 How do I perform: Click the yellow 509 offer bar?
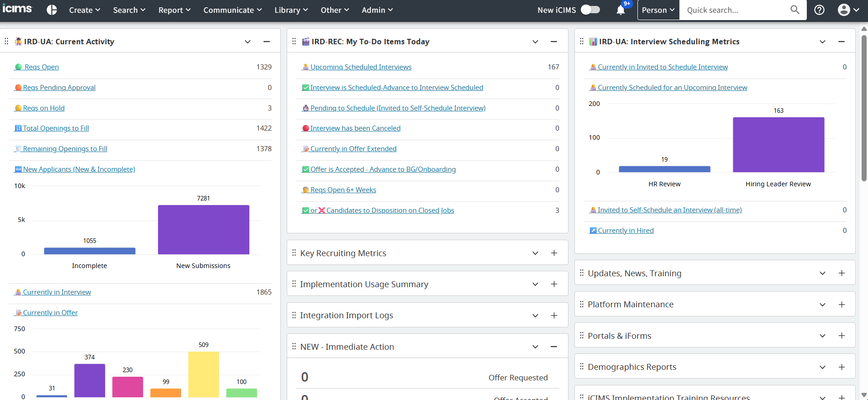[204, 374]
